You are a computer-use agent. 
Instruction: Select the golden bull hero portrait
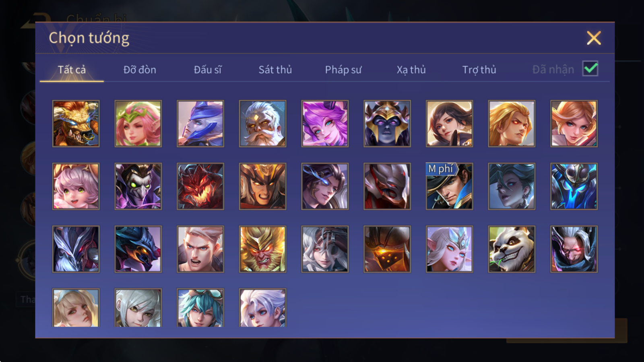[76, 123]
